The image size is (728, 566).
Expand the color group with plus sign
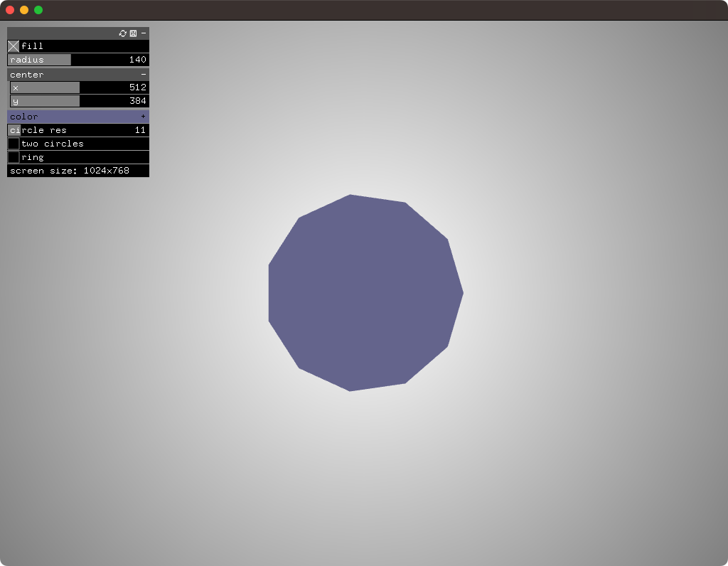(143, 117)
